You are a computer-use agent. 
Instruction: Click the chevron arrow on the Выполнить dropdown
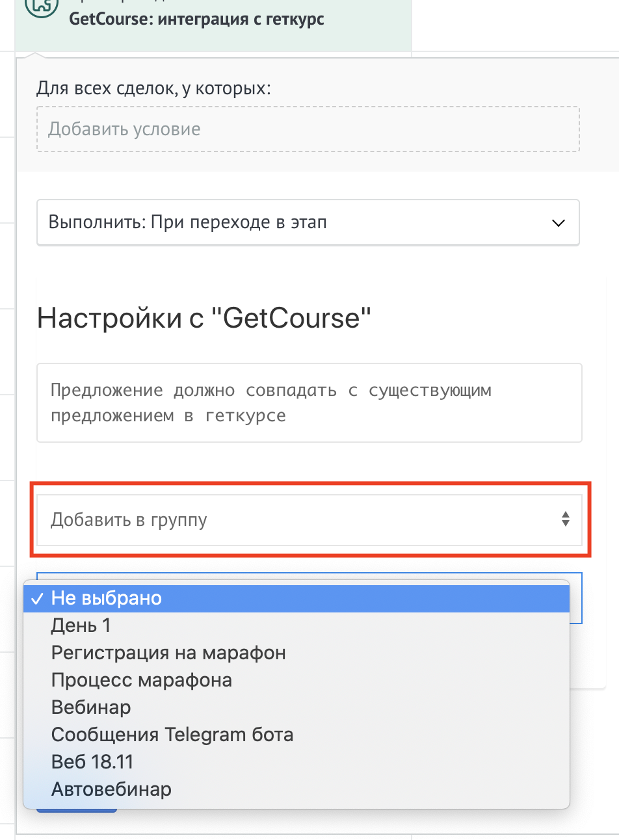pyautogui.click(x=558, y=223)
